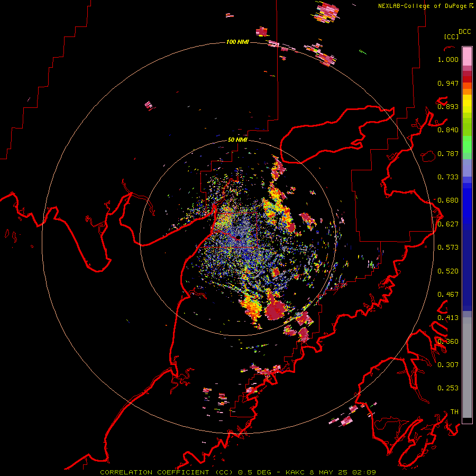Click the TH threshold label on the scale
Screen dimensions: 476x476
[454, 412]
